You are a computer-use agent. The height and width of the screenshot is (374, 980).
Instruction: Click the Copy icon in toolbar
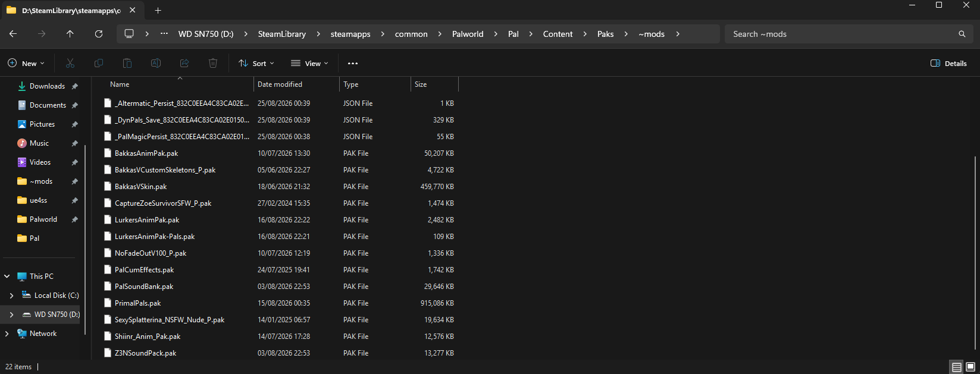[x=99, y=63]
